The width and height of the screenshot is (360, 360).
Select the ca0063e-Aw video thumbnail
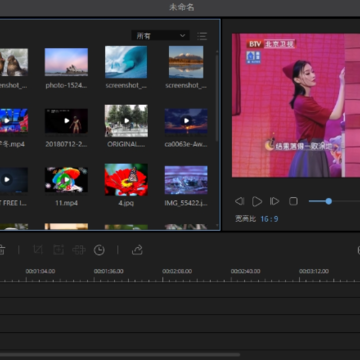click(186, 121)
